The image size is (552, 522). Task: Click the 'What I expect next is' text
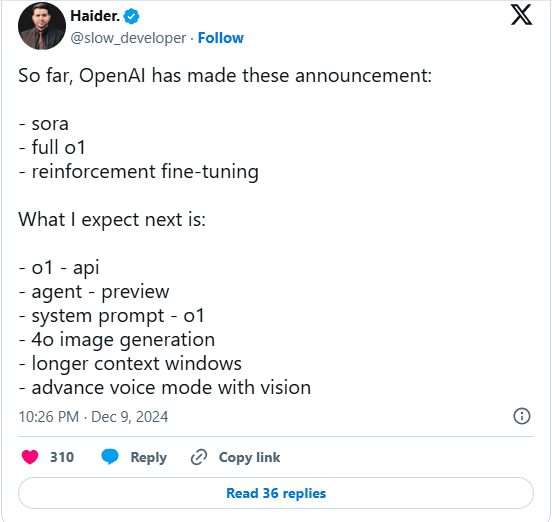[x=112, y=220]
